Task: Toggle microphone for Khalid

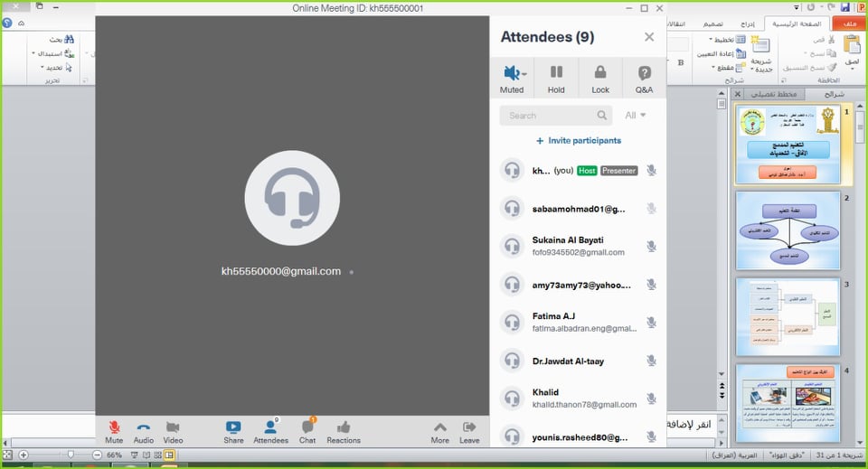Action: tap(651, 399)
